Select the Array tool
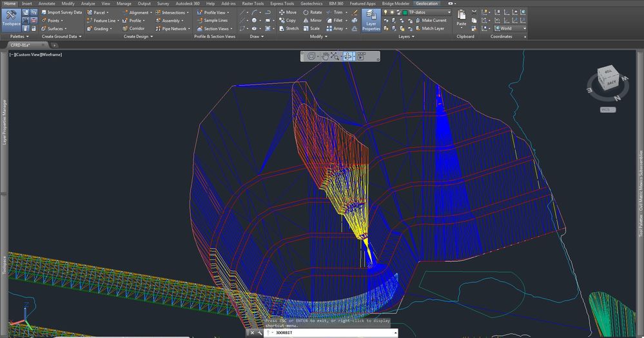 pyautogui.click(x=335, y=28)
